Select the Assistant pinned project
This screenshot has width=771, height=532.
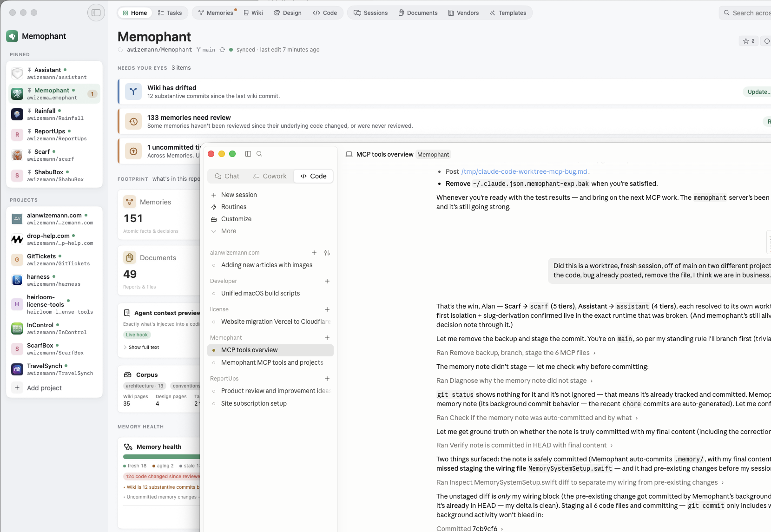54,73
